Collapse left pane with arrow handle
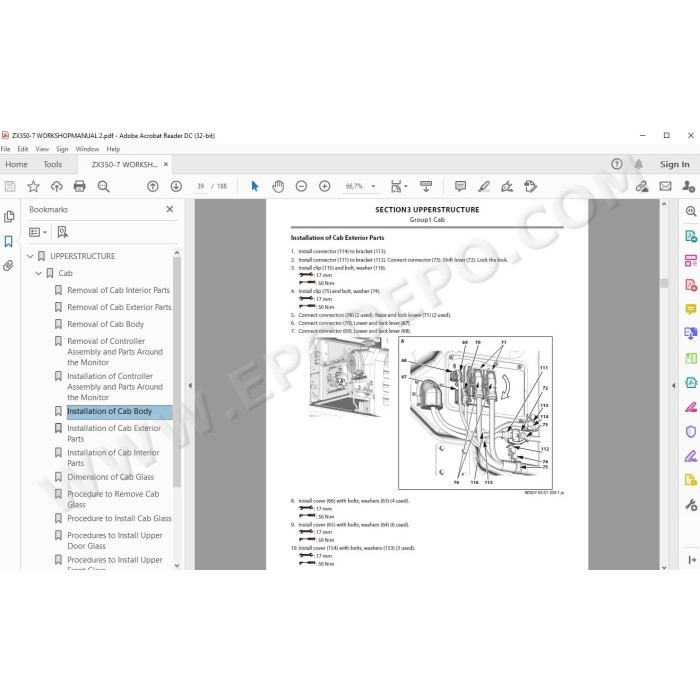The image size is (700, 700). coord(190,385)
